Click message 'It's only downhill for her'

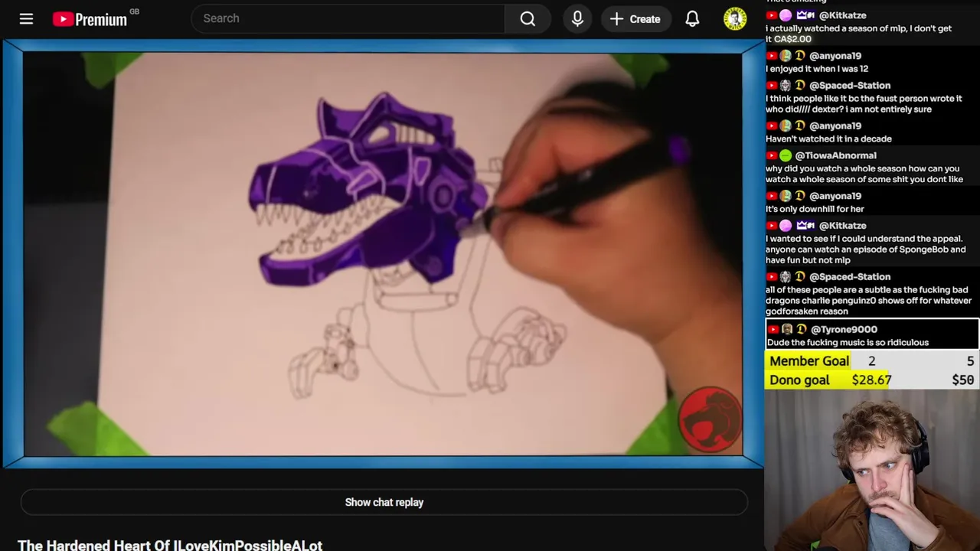pyautogui.click(x=815, y=209)
